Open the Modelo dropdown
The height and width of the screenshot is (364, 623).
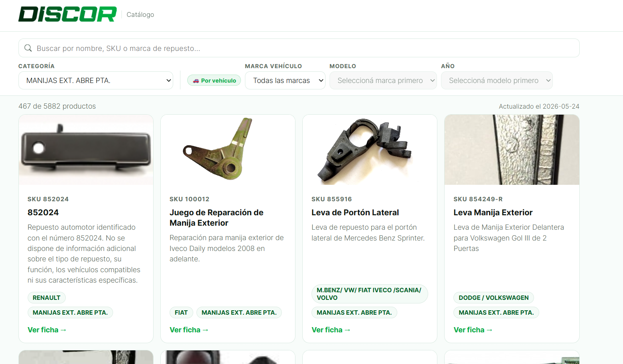coord(383,81)
